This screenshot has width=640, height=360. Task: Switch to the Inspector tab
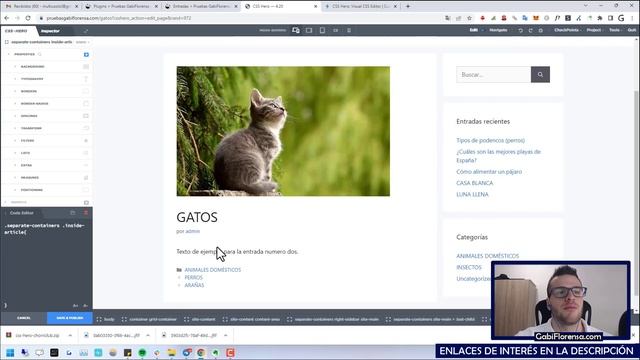[50, 31]
